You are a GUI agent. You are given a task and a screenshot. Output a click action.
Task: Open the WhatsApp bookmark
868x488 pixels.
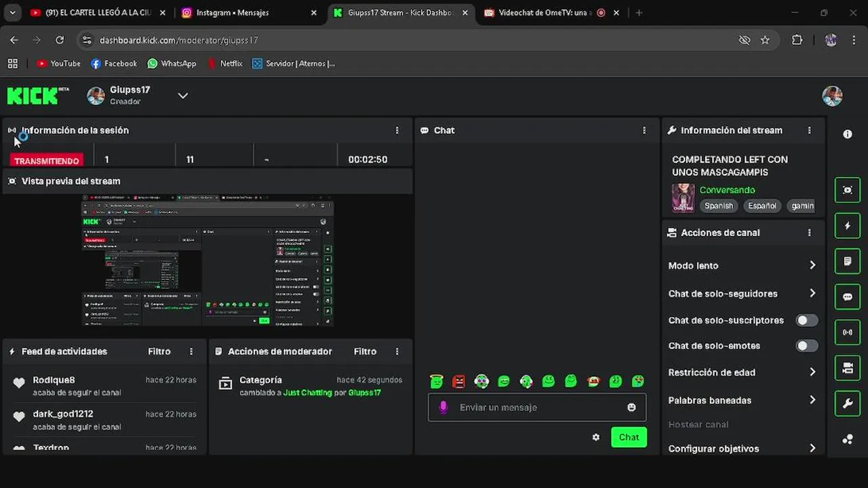172,63
